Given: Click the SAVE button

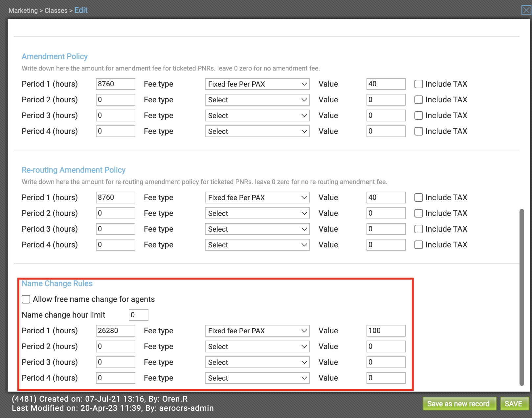Looking at the screenshot, I should (x=514, y=404).
